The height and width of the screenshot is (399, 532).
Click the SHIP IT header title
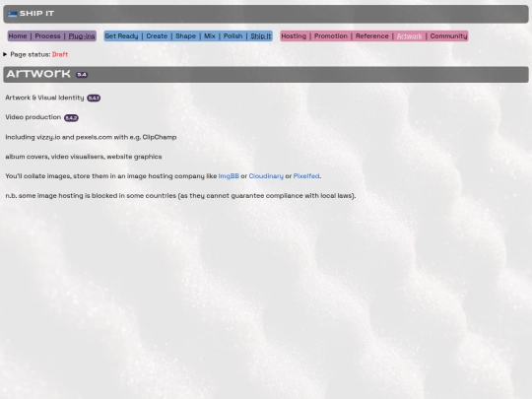36,14
